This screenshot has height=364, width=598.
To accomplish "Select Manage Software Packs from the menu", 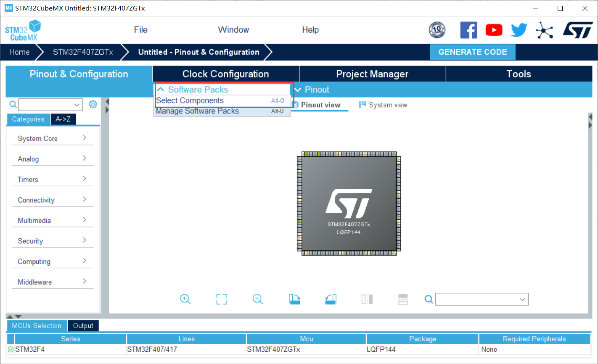I will (x=197, y=111).
